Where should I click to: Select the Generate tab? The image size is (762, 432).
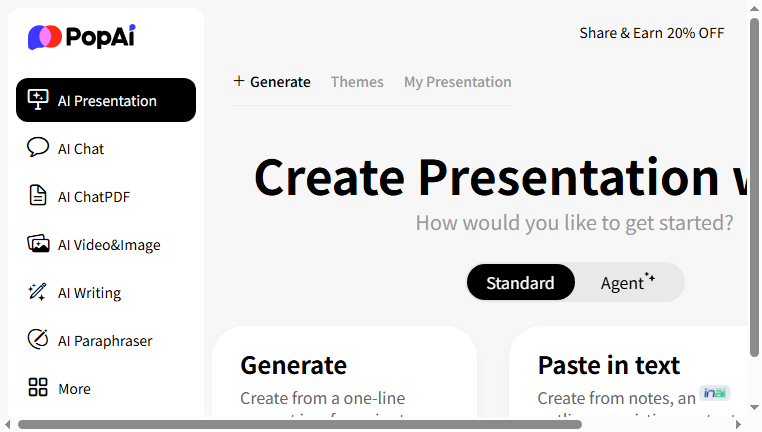272,82
